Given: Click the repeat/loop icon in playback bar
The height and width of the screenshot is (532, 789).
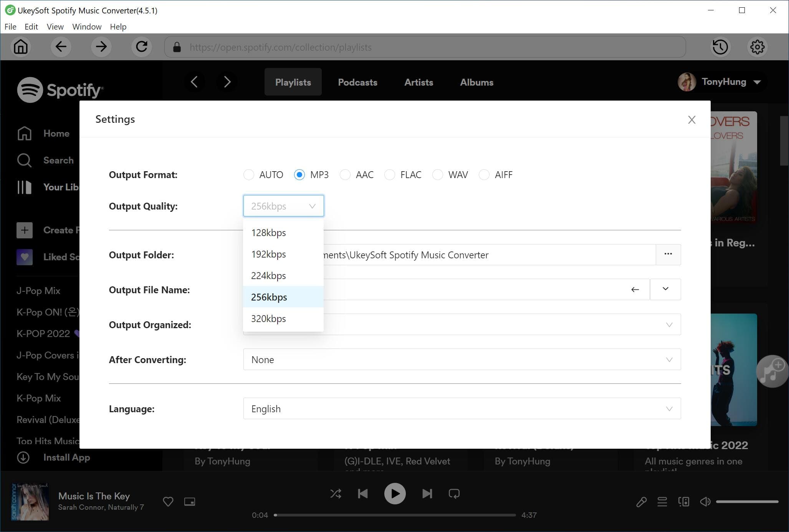Looking at the screenshot, I should 455,493.
